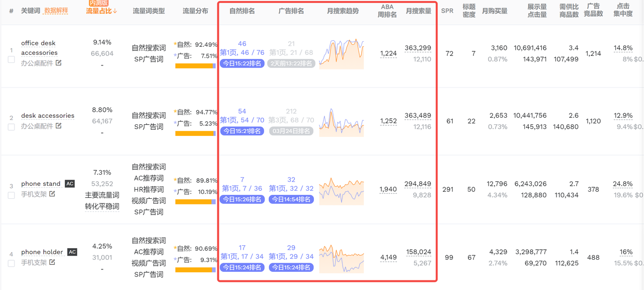The image size is (644, 290).
Task: Open search trend chart for office desk accessories
Action: coord(342,54)
